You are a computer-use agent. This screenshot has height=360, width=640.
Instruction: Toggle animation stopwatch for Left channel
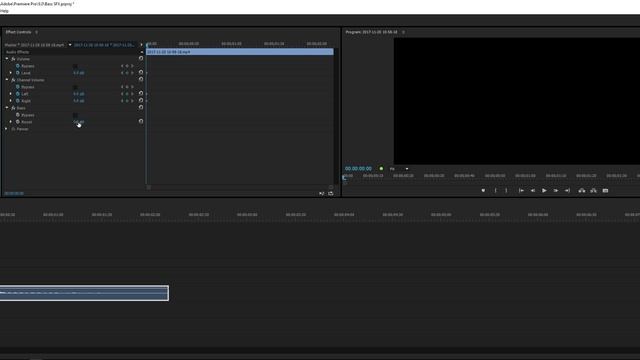(x=18, y=93)
